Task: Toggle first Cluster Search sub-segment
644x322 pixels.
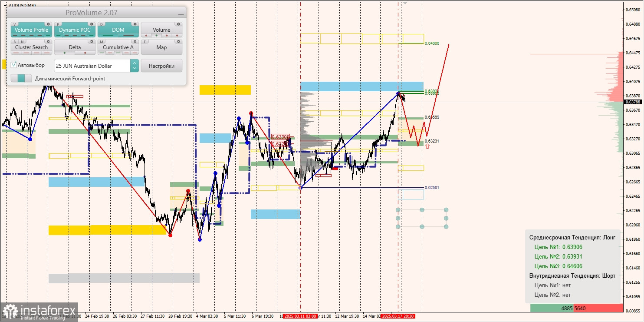Action: click(x=16, y=53)
